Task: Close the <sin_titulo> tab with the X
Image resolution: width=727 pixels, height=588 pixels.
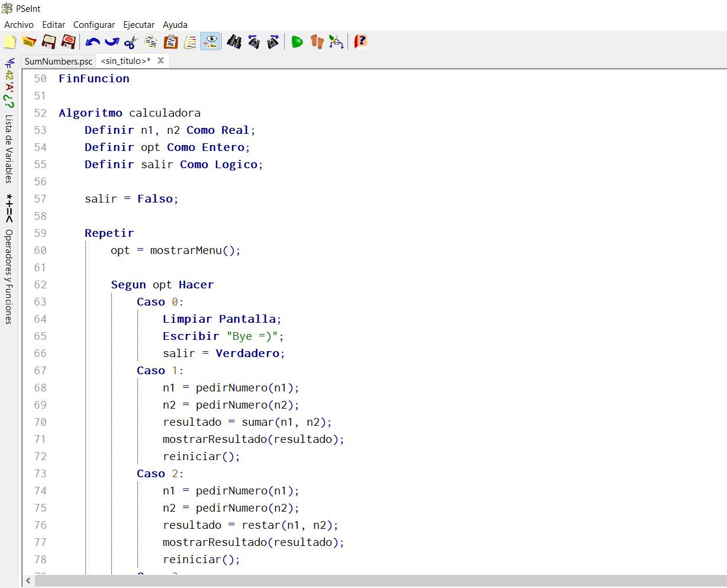Action: (160, 60)
